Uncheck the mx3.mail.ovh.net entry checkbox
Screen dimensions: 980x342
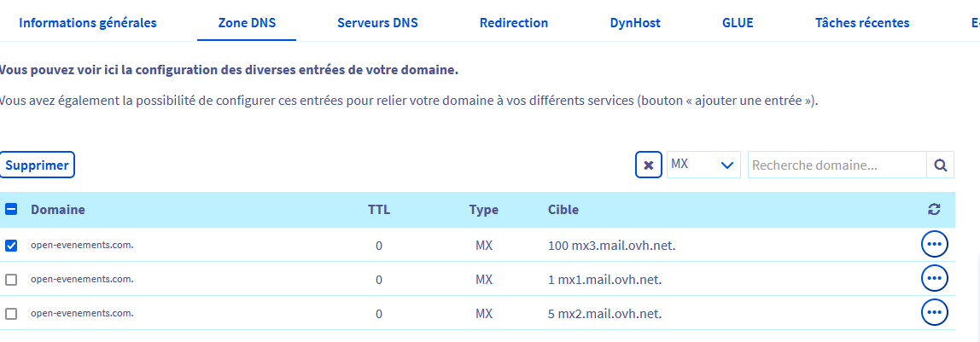[11, 246]
